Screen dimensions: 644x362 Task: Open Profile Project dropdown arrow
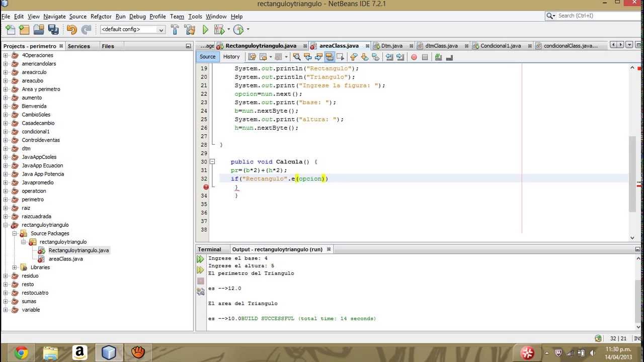[248, 30]
